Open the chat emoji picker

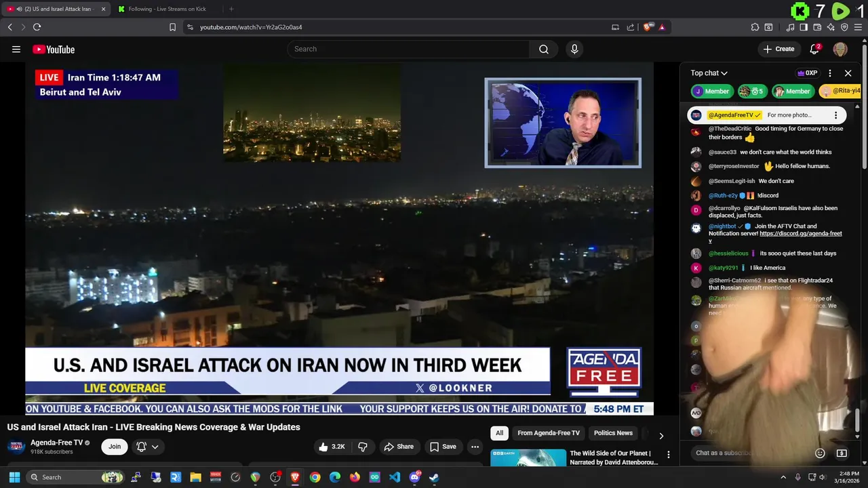click(820, 453)
